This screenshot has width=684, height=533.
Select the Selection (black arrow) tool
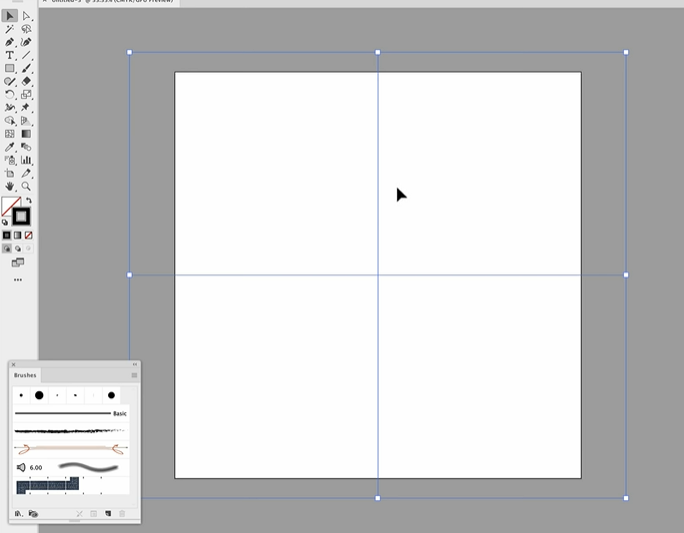point(10,16)
